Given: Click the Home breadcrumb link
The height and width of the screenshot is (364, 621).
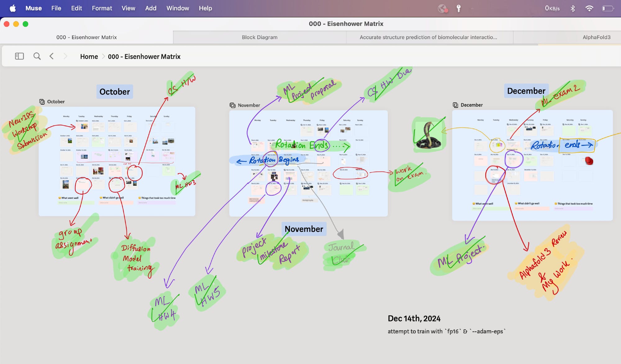Looking at the screenshot, I should click(x=89, y=56).
